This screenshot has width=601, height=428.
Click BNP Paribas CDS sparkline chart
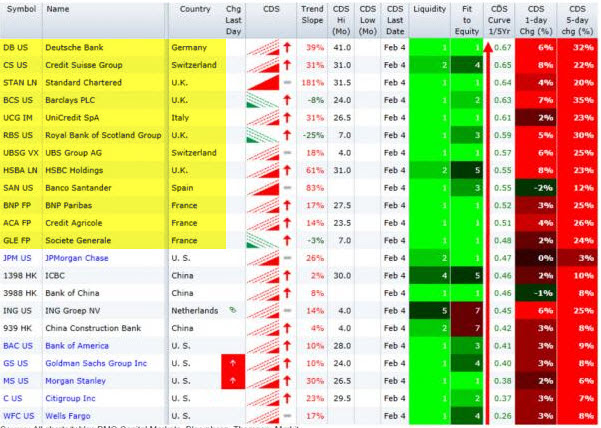point(263,206)
